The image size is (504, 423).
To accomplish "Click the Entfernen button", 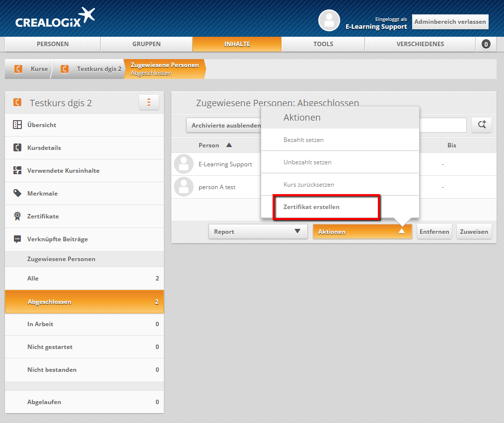I will click(434, 231).
